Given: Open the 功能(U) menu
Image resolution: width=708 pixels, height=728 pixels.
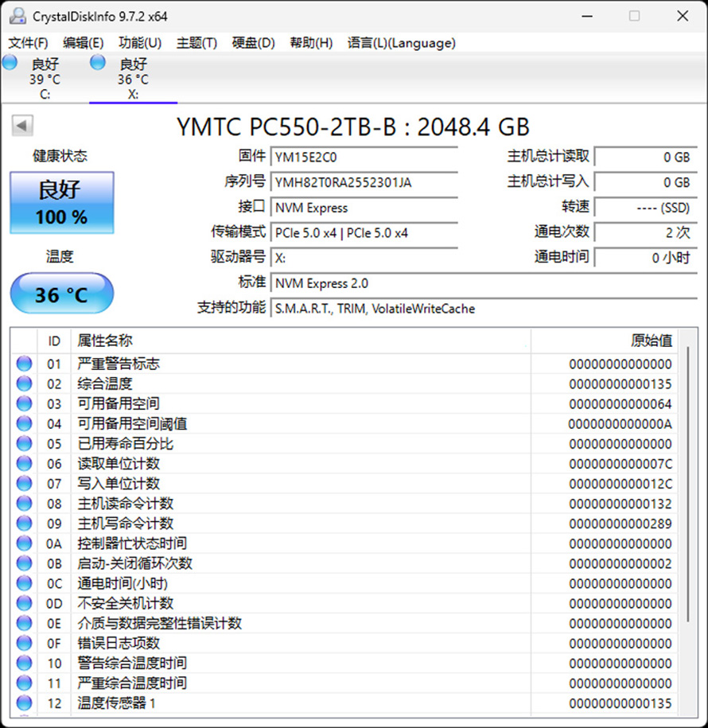Looking at the screenshot, I should (x=139, y=43).
